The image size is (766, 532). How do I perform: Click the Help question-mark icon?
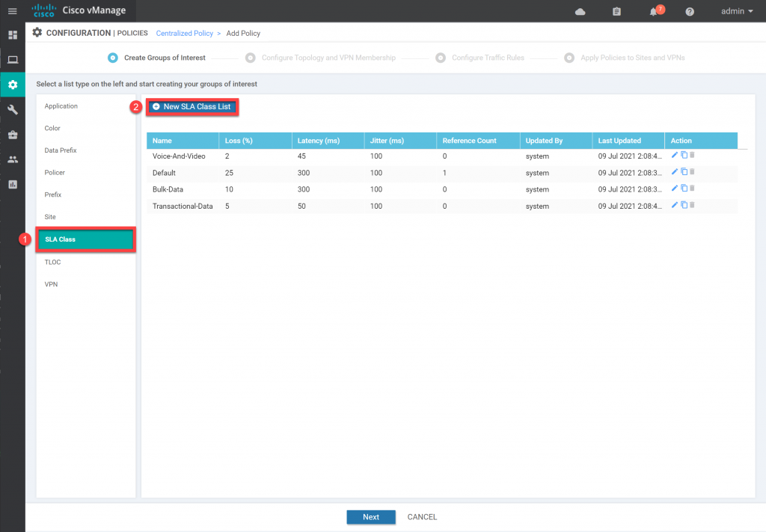pyautogui.click(x=689, y=11)
